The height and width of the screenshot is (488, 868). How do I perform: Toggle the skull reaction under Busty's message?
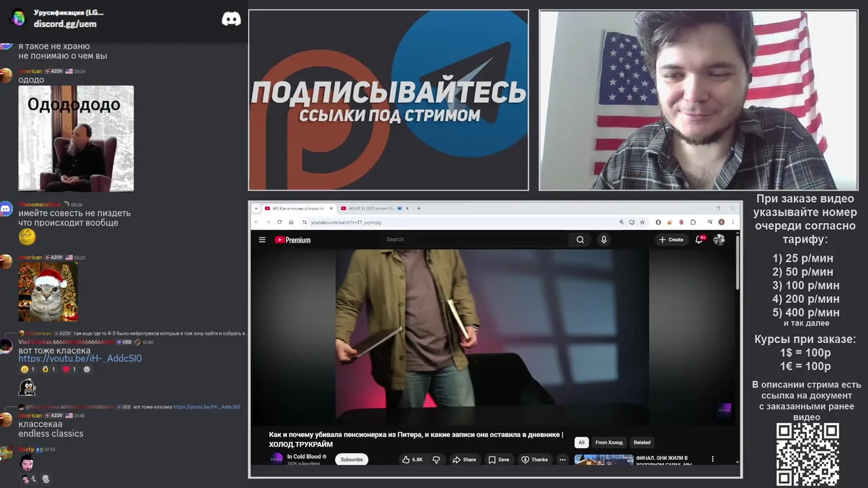[46, 479]
